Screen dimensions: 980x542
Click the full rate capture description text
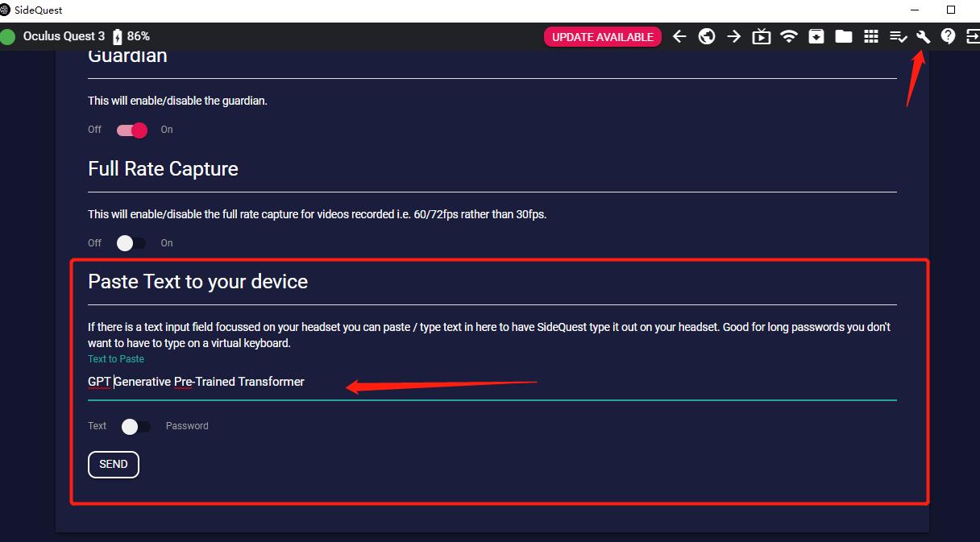317,214
